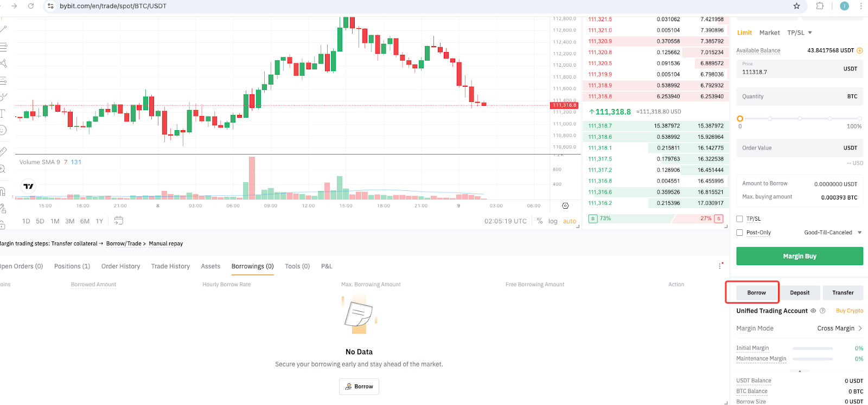This screenshot has width=868, height=405.
Task: Toggle balance visibility eye icon
Action: 813,311
